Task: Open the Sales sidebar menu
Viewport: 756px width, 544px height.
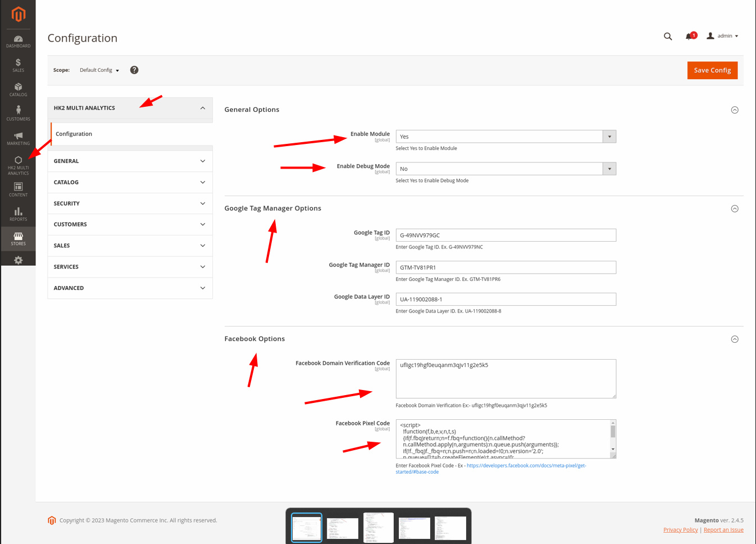Action: (19, 66)
